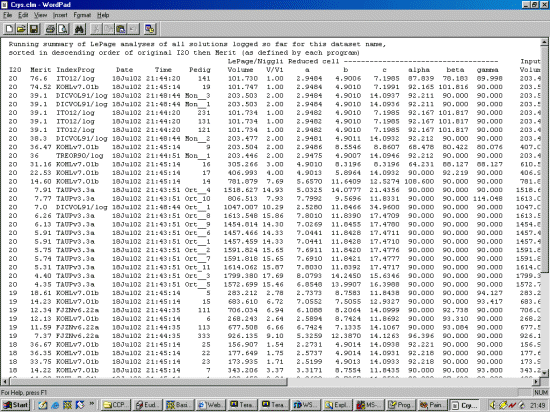Switch to the MS- taskbar window

(369, 405)
